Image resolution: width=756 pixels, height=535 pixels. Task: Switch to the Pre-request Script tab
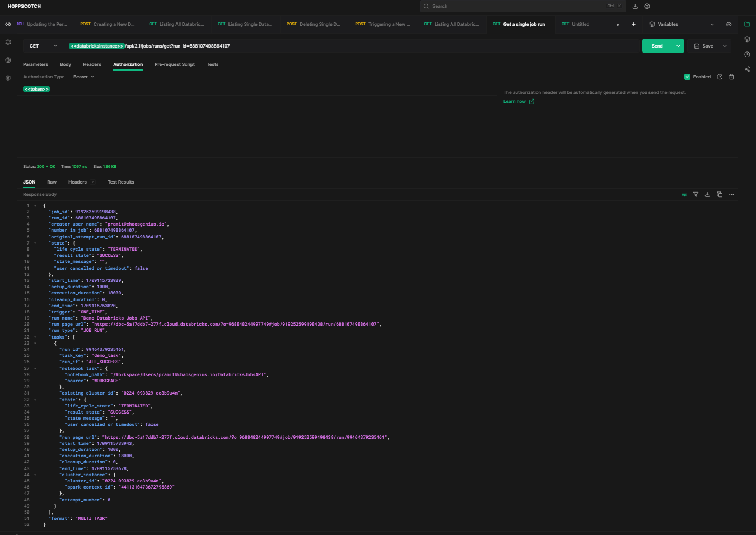pyautogui.click(x=174, y=64)
